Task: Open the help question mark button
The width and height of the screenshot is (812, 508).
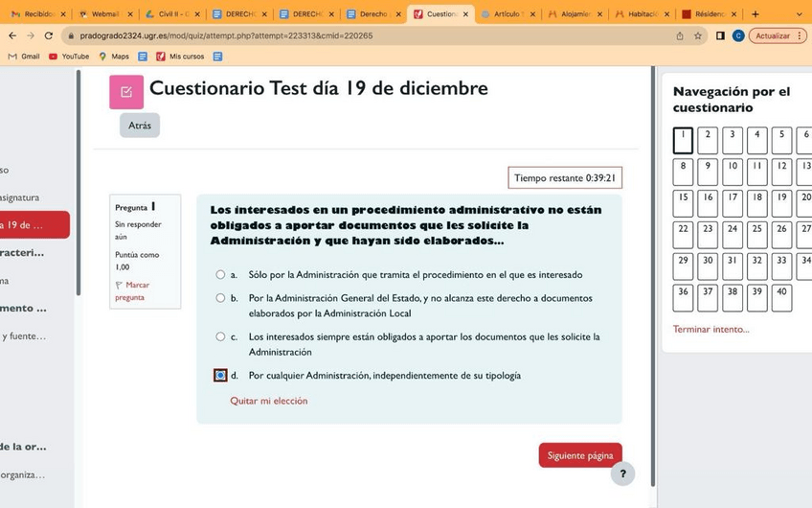Action: pos(621,473)
